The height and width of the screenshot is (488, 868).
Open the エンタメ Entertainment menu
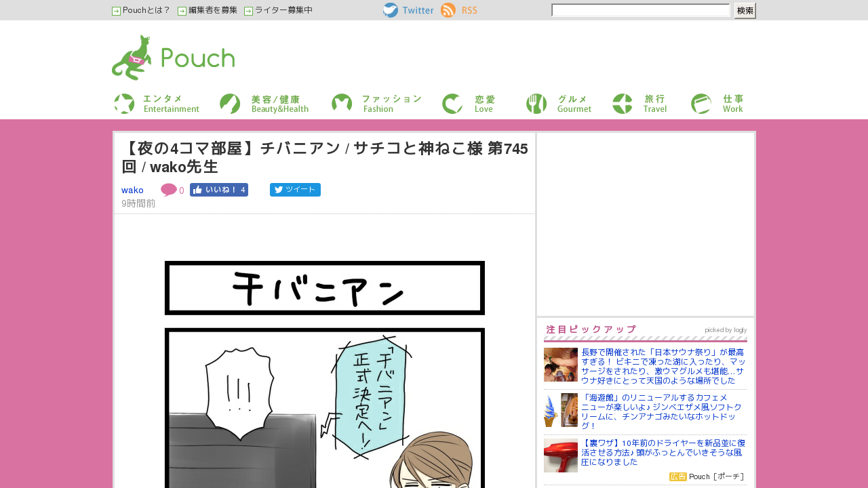point(157,104)
